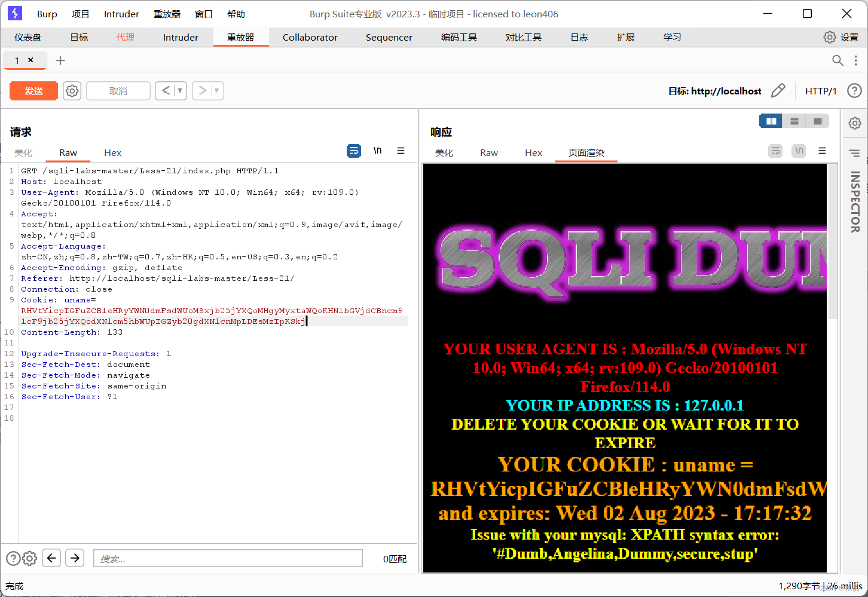
Task: Switch to the 编码工具 tab
Action: click(x=459, y=37)
